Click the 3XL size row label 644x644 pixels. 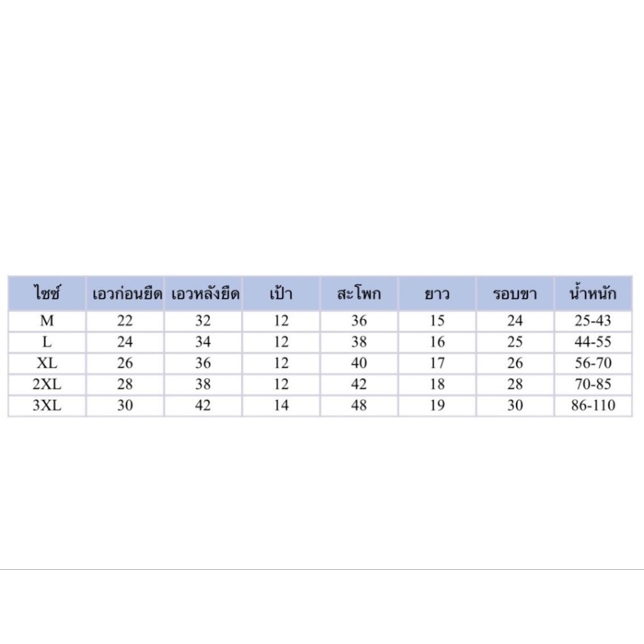coord(47,406)
